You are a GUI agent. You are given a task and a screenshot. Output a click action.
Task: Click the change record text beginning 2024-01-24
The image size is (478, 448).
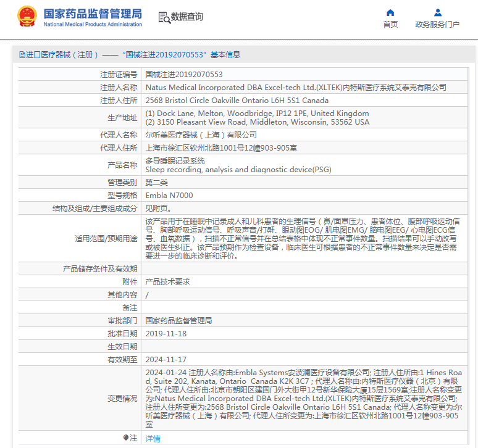304,399
